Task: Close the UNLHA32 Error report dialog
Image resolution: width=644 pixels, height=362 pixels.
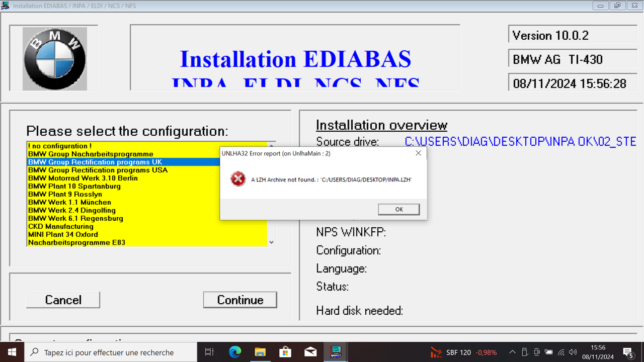Action: (418, 153)
